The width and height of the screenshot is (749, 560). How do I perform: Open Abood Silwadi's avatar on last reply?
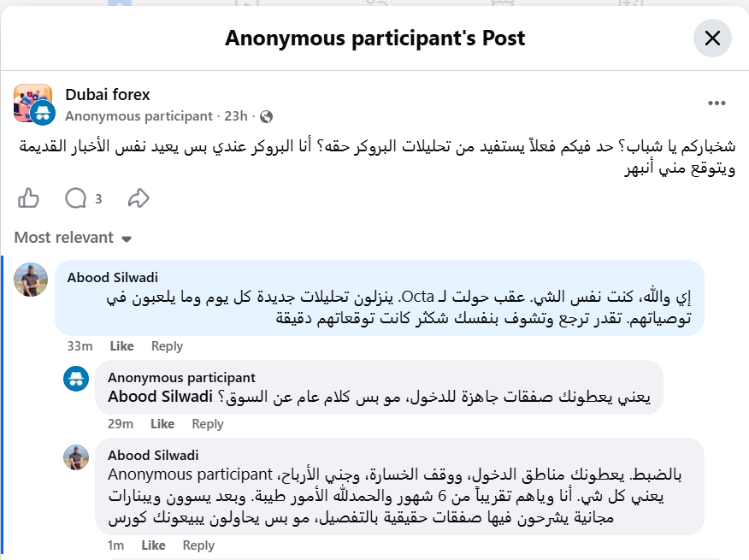pyautogui.click(x=76, y=457)
